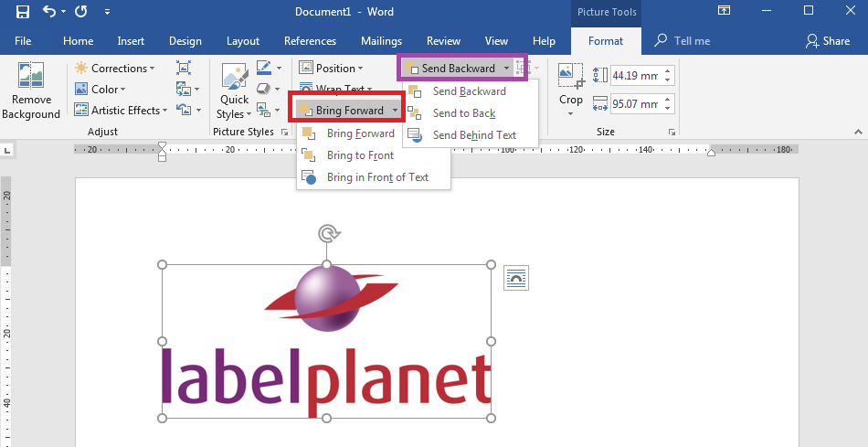Click the rotation handle above the image
The width and height of the screenshot is (868, 447).
click(x=326, y=234)
